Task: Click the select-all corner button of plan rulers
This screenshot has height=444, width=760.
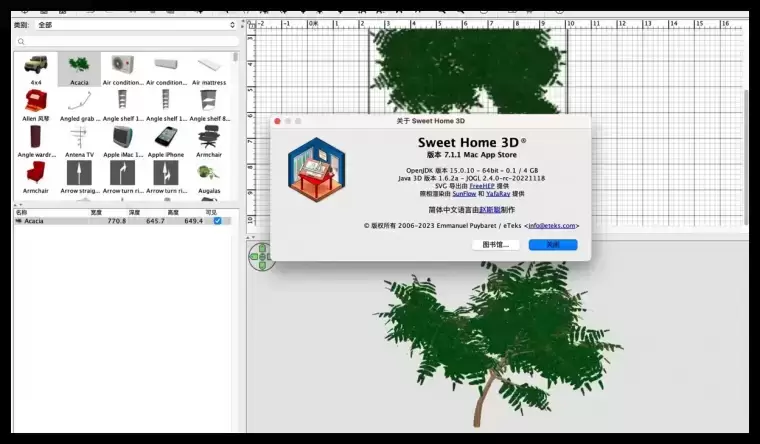Action: pyautogui.click(x=252, y=24)
